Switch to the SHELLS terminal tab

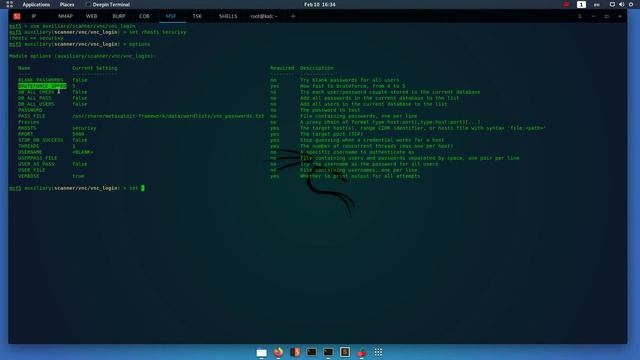point(228,16)
